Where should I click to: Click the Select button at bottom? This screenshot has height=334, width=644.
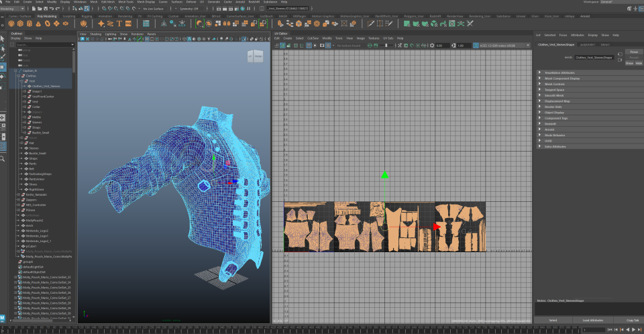click(x=553, y=320)
